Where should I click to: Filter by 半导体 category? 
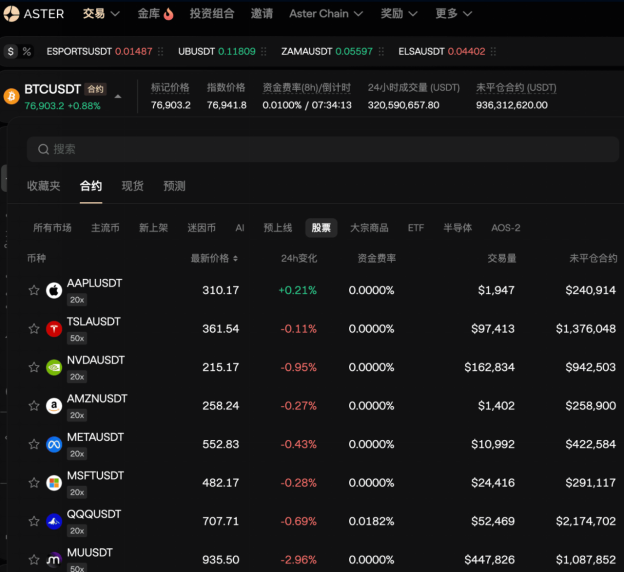[x=458, y=228]
